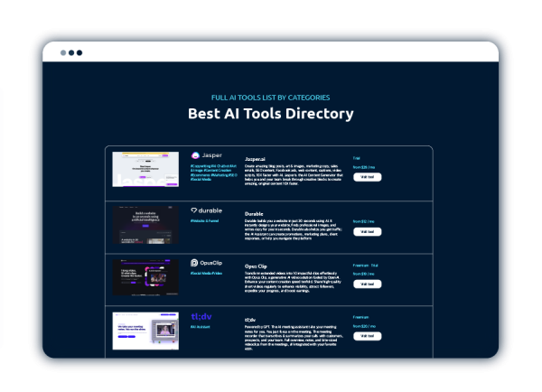This screenshot has height=392, width=542.
Task: Click the Durable heart logo icon
Action: pyautogui.click(x=194, y=210)
